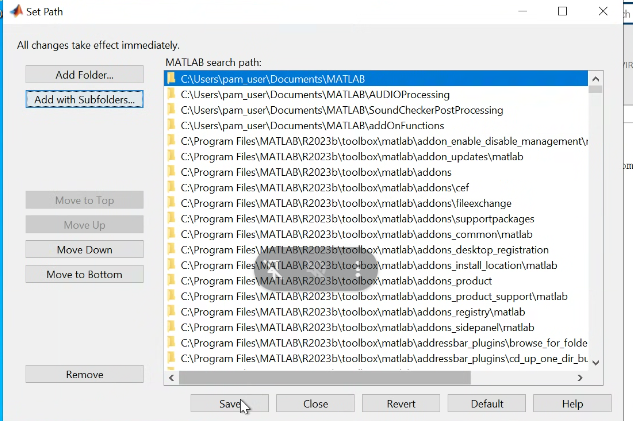Viewport: 633px width, 421px height.
Task: Move selected path down with Move Down
Action: [x=84, y=250]
